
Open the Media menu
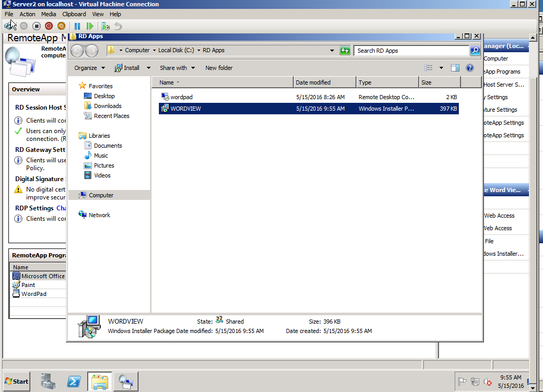[x=49, y=14]
